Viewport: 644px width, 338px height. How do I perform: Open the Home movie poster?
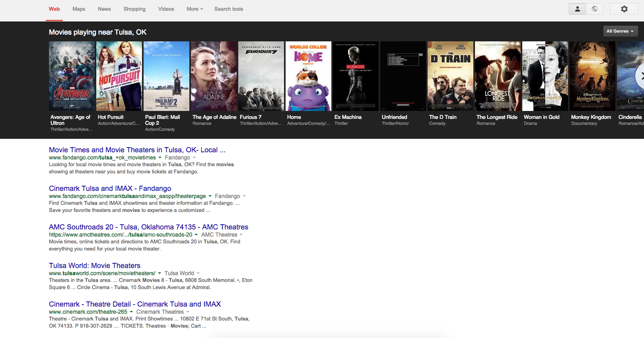(308, 76)
